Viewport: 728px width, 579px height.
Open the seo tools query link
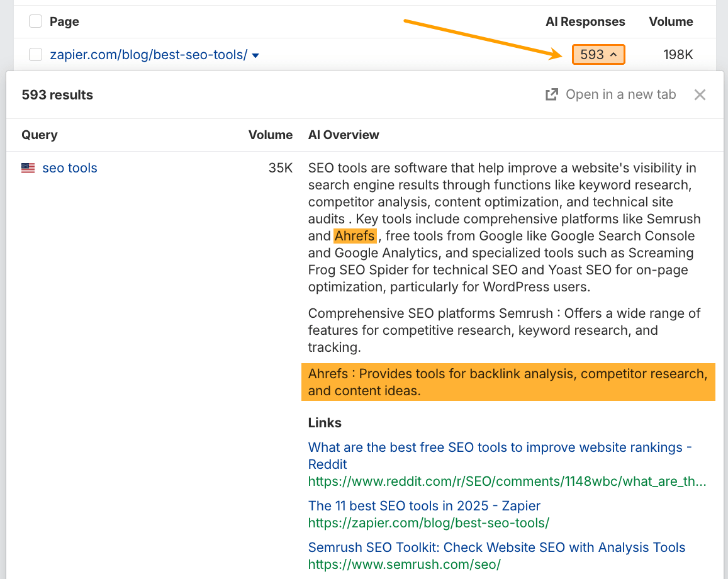point(69,167)
